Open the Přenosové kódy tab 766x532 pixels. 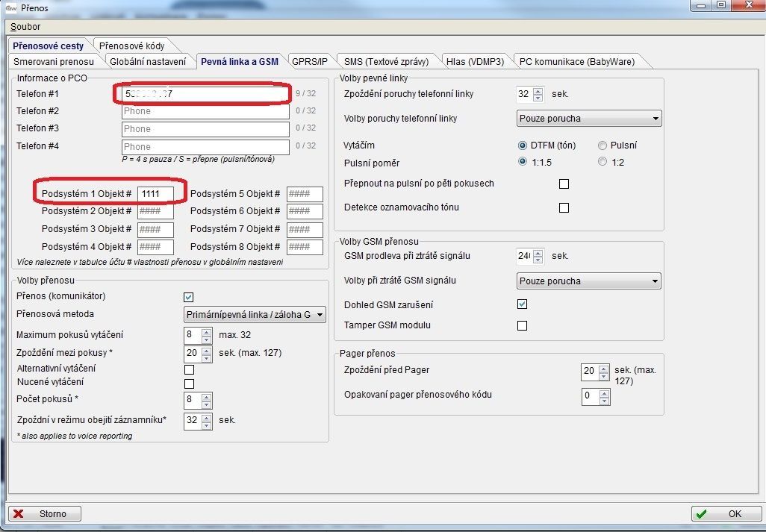point(131,46)
